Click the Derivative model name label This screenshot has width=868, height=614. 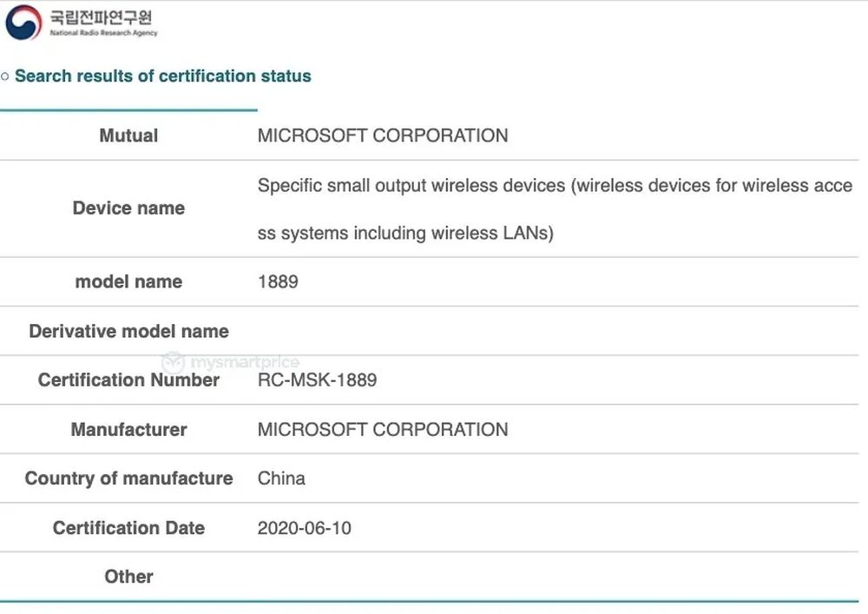point(128,331)
